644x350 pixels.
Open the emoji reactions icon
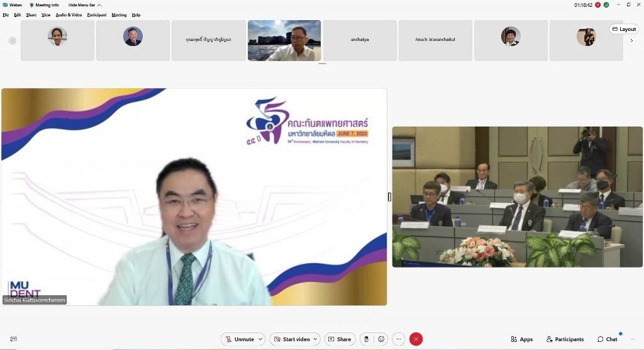click(381, 339)
